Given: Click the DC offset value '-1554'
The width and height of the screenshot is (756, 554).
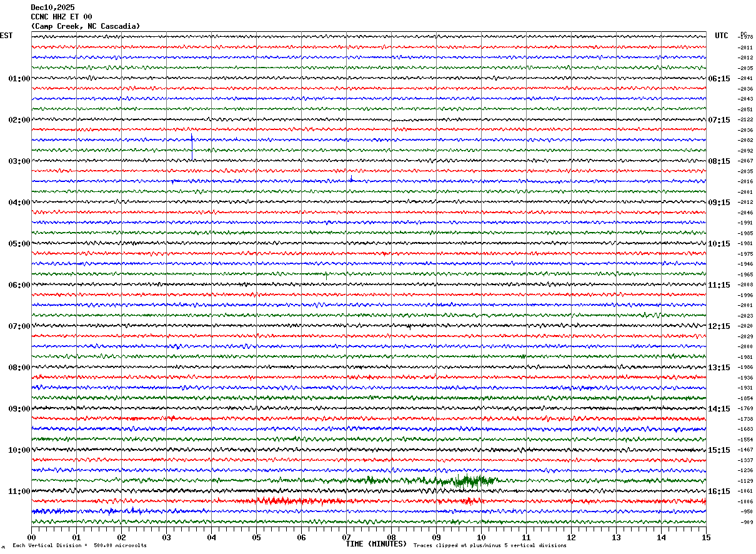Looking at the screenshot, I should [x=746, y=440].
